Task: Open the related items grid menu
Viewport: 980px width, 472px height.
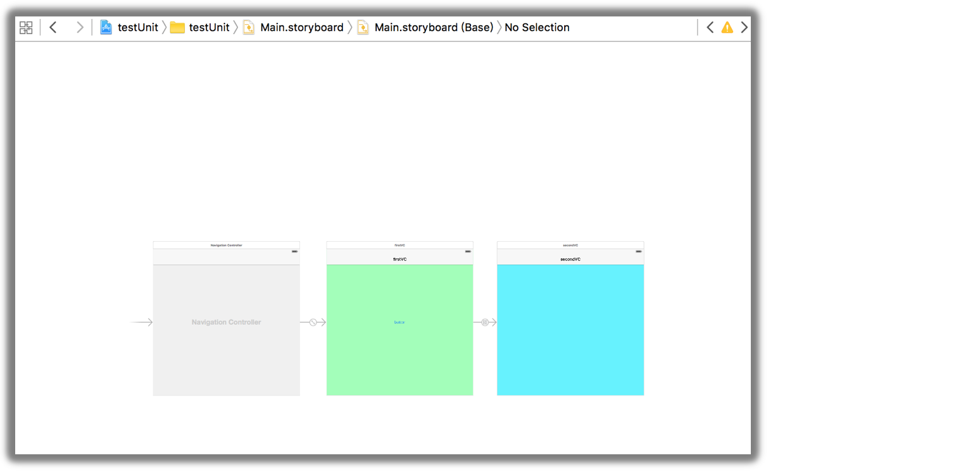Action: pyautogui.click(x=26, y=27)
